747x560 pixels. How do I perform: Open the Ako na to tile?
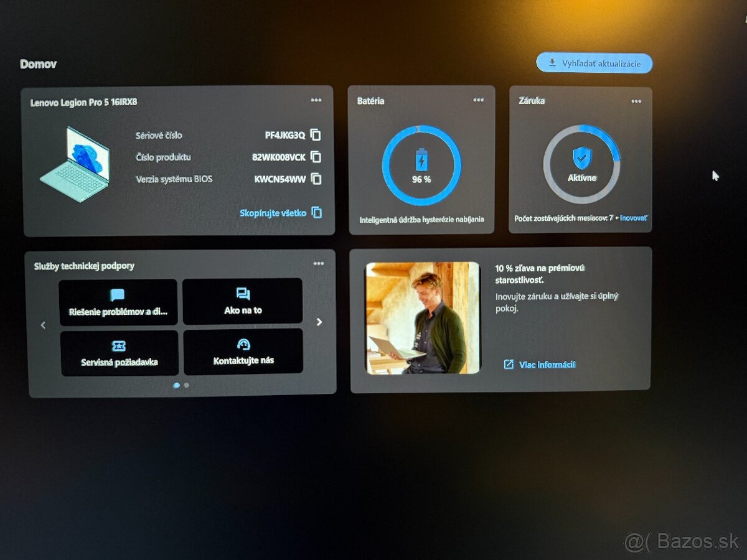click(x=243, y=301)
